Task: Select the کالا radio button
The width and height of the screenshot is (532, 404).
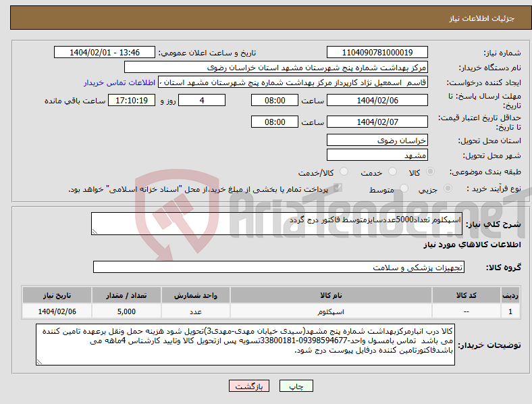Action: click(x=430, y=172)
